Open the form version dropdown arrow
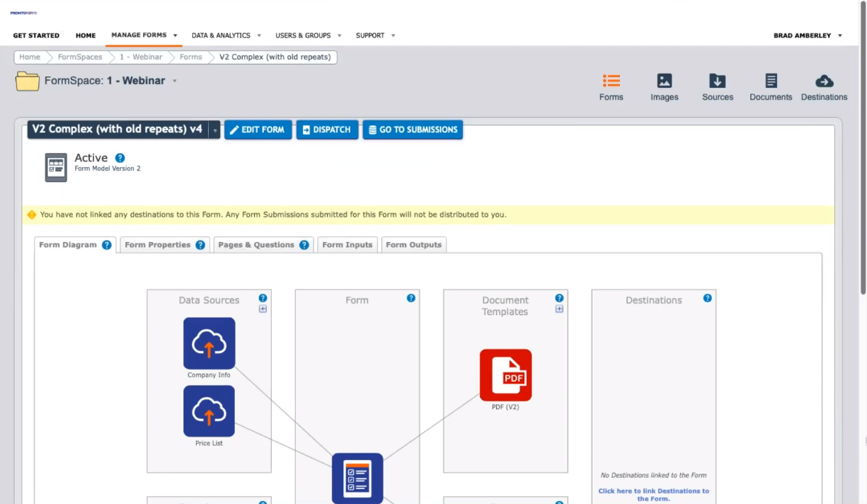867x504 pixels. (214, 130)
